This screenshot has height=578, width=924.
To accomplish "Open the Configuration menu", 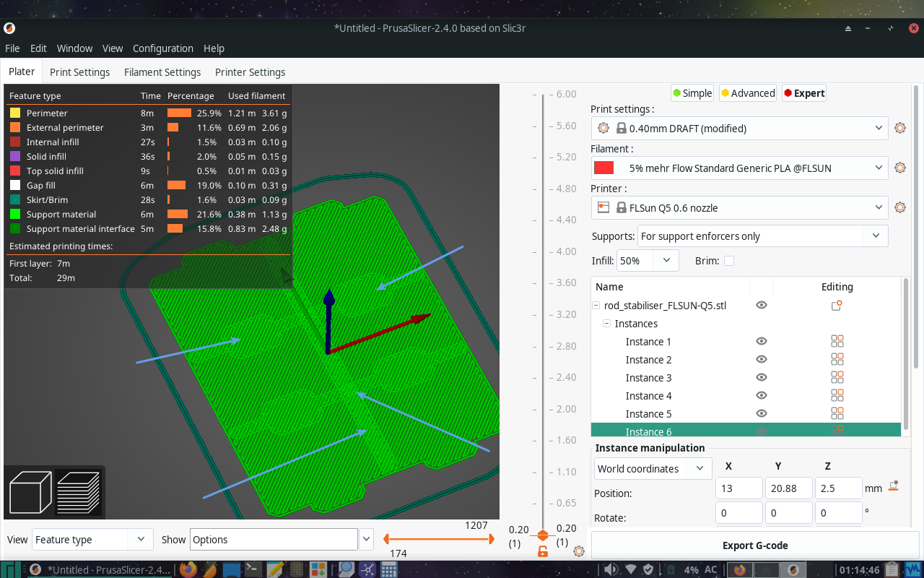I will tap(162, 48).
